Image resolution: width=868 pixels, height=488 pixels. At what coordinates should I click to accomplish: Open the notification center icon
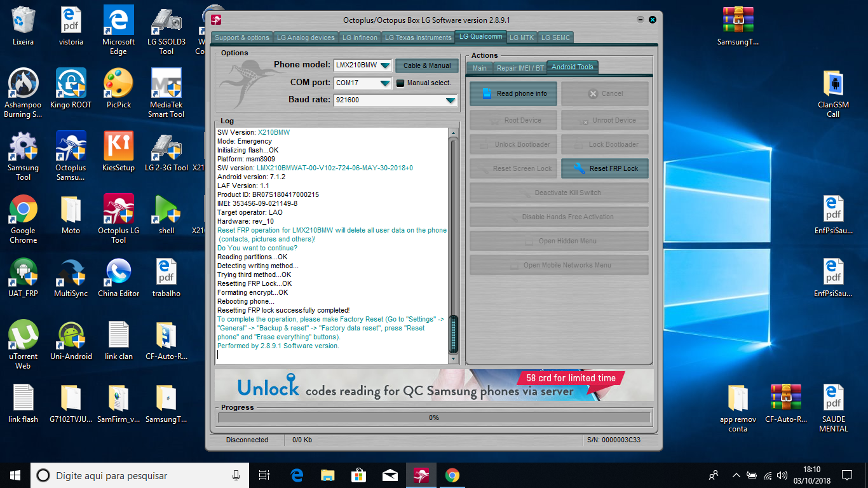click(x=847, y=475)
